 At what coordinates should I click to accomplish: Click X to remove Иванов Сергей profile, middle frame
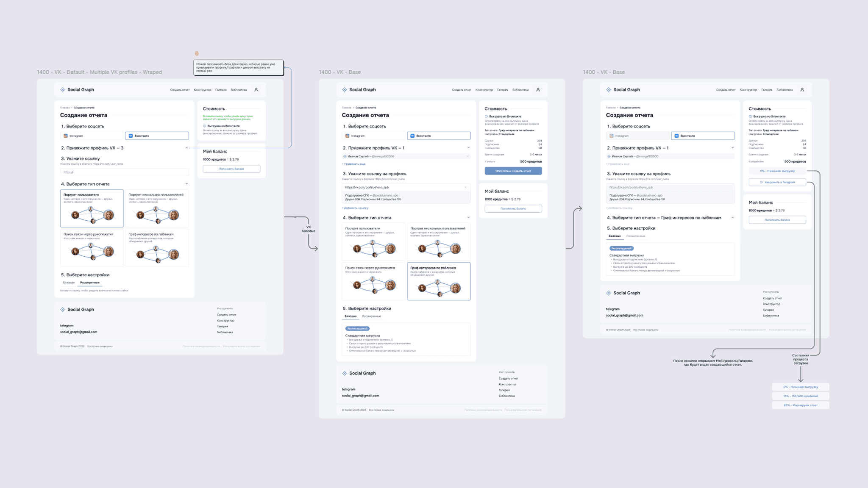pyautogui.click(x=467, y=156)
